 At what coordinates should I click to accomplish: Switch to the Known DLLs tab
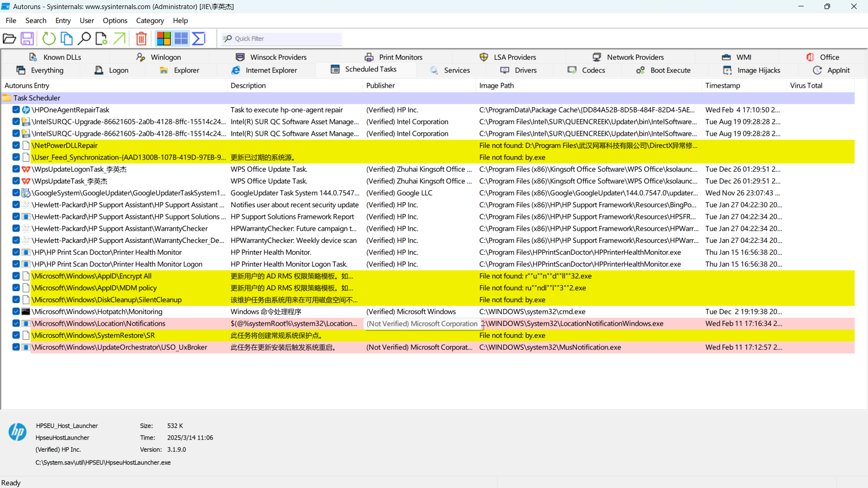click(55, 57)
